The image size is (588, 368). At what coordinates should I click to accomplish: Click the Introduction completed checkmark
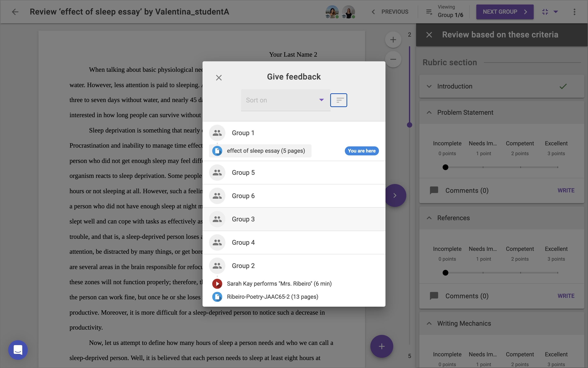pos(563,86)
